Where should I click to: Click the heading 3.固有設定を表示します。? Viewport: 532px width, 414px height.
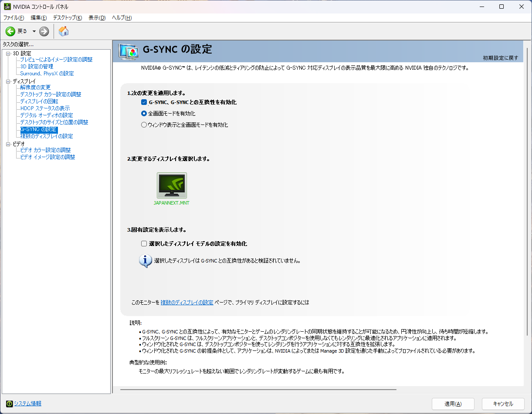[157, 230]
